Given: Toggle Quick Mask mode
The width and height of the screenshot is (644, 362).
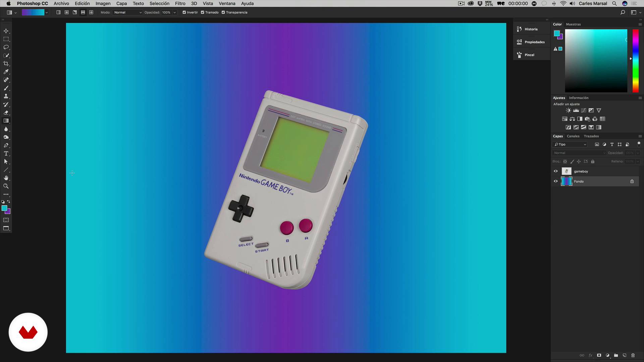Looking at the screenshot, I should [6, 220].
